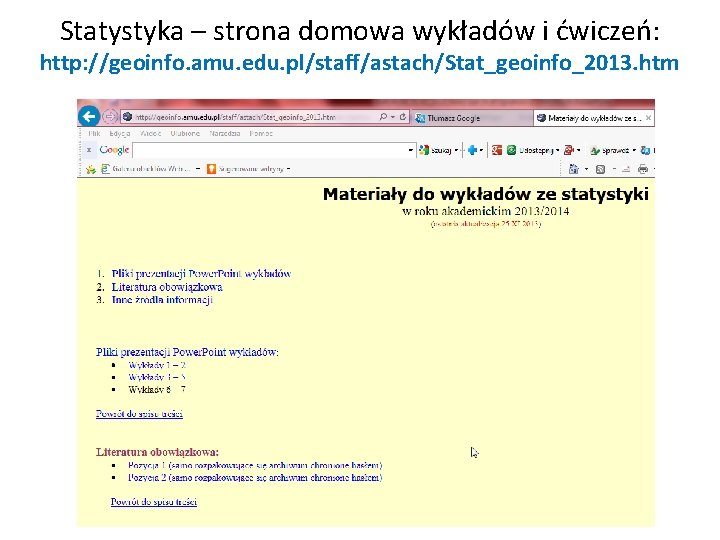Open contents link Literatura obowiązkowa
Image resolution: width=720 pixels, height=540 pixels.
pyautogui.click(x=167, y=287)
